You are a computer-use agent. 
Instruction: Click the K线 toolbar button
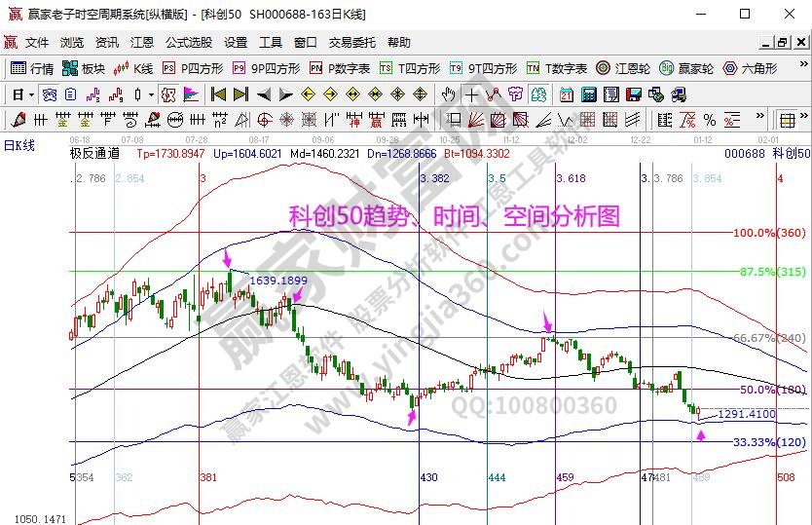134,68
